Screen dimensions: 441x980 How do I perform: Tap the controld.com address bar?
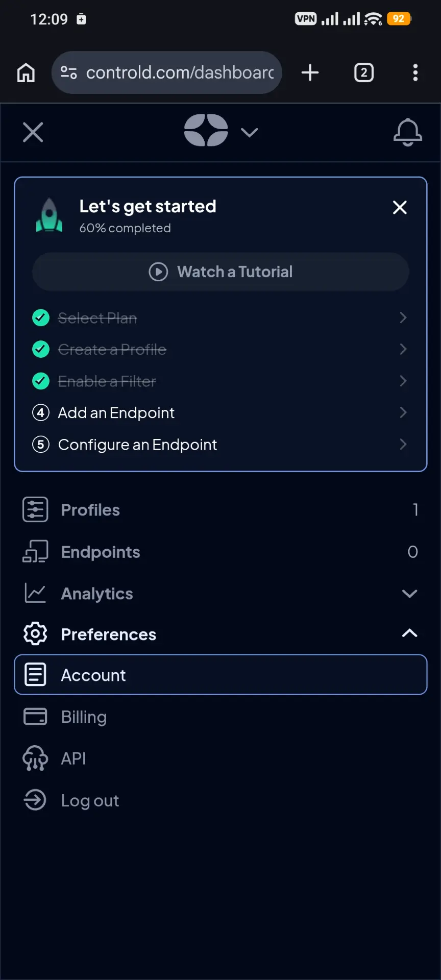[166, 72]
